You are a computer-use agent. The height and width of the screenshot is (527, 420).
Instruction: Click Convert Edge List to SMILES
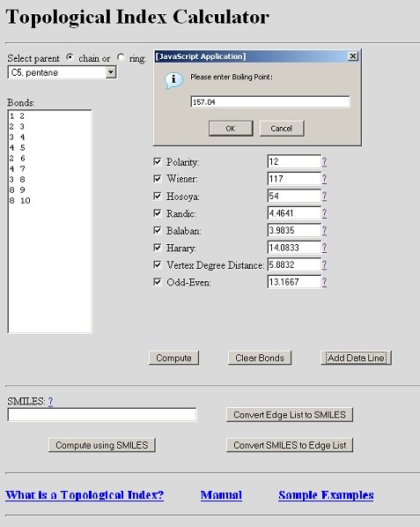coord(290,415)
